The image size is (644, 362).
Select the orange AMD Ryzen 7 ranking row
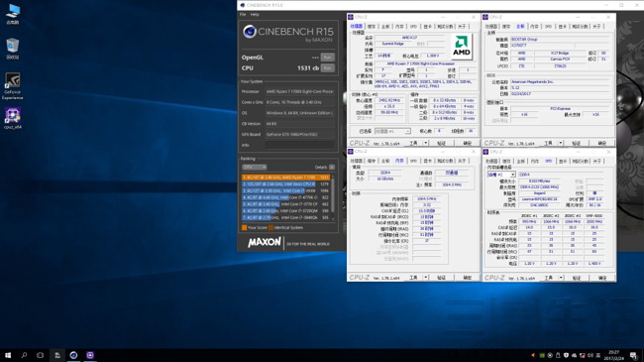[x=286, y=178]
